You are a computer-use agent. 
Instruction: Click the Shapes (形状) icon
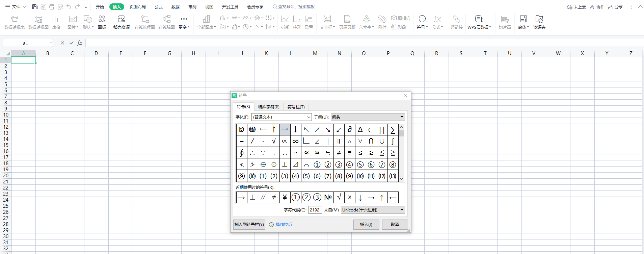pos(88,22)
